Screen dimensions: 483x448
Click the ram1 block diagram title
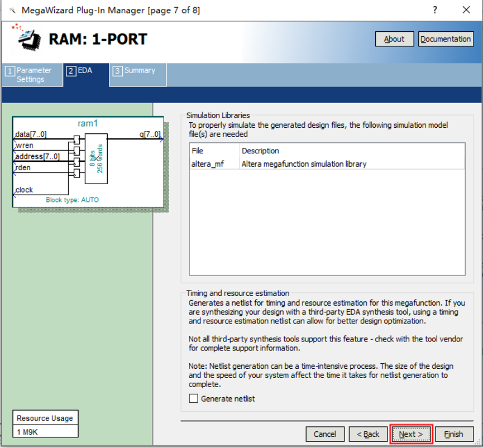click(88, 123)
